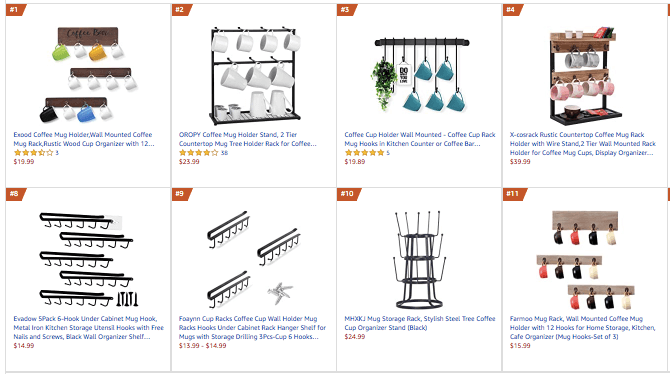This screenshot has width=670, height=374.
Task: Click the Evadow five hook racks image
Action: 88,259
